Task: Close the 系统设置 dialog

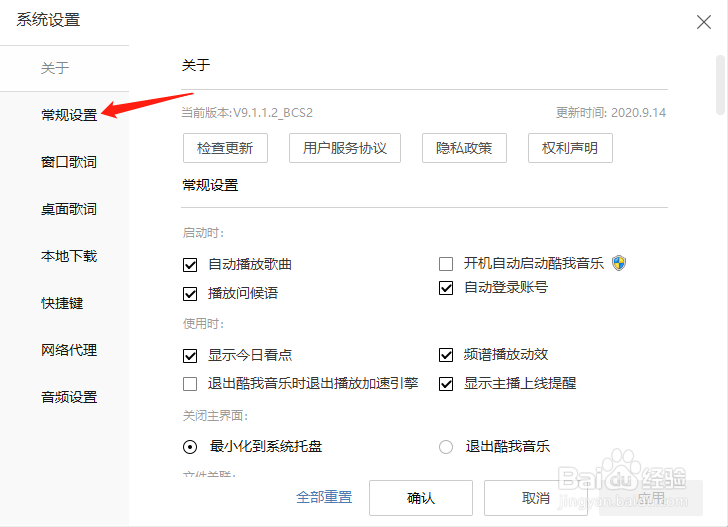Action: (x=703, y=21)
